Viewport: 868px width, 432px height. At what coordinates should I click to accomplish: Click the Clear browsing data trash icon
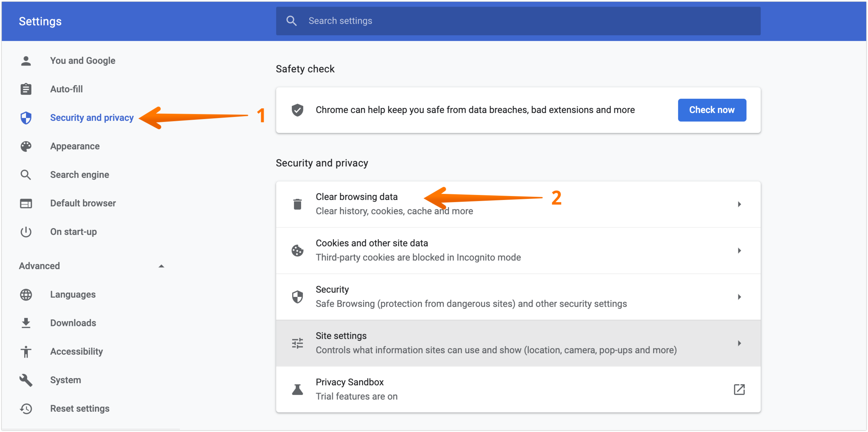(298, 204)
